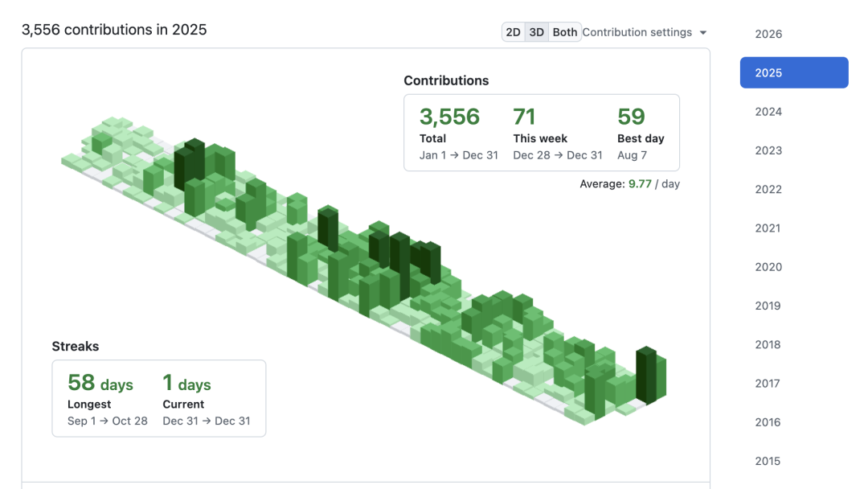Show Both 2D and 3D views
Image resolution: width=868 pixels, height=489 pixels.
565,32
